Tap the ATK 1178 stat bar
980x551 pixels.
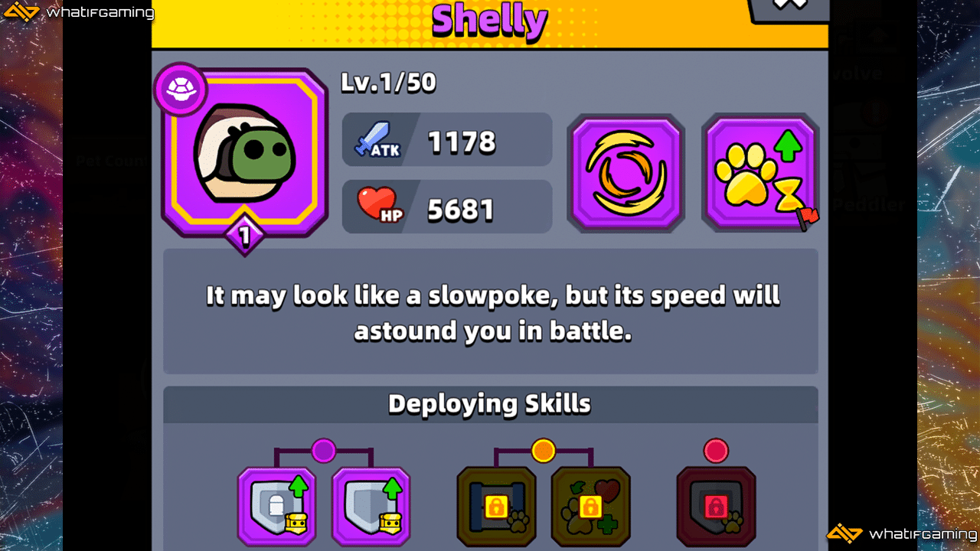pyautogui.click(x=447, y=139)
